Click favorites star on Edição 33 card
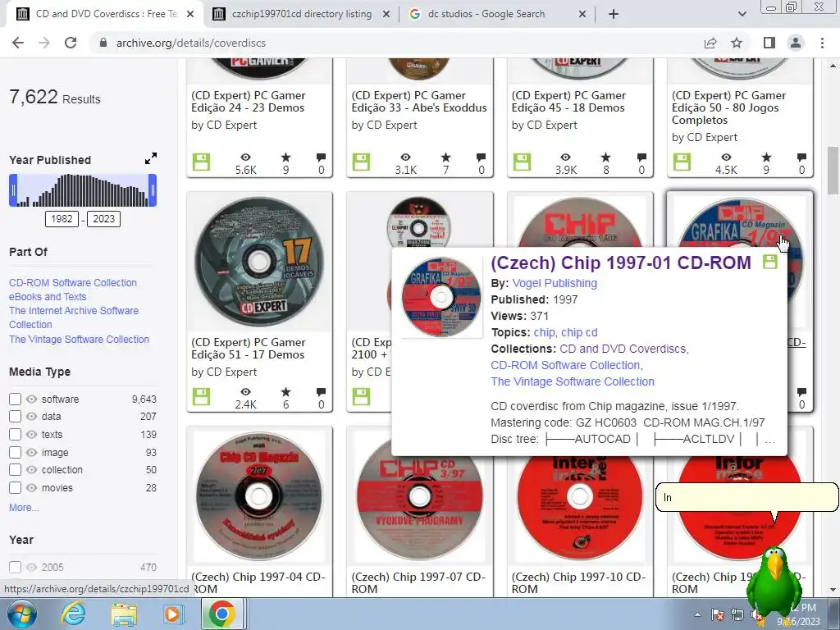 point(445,157)
